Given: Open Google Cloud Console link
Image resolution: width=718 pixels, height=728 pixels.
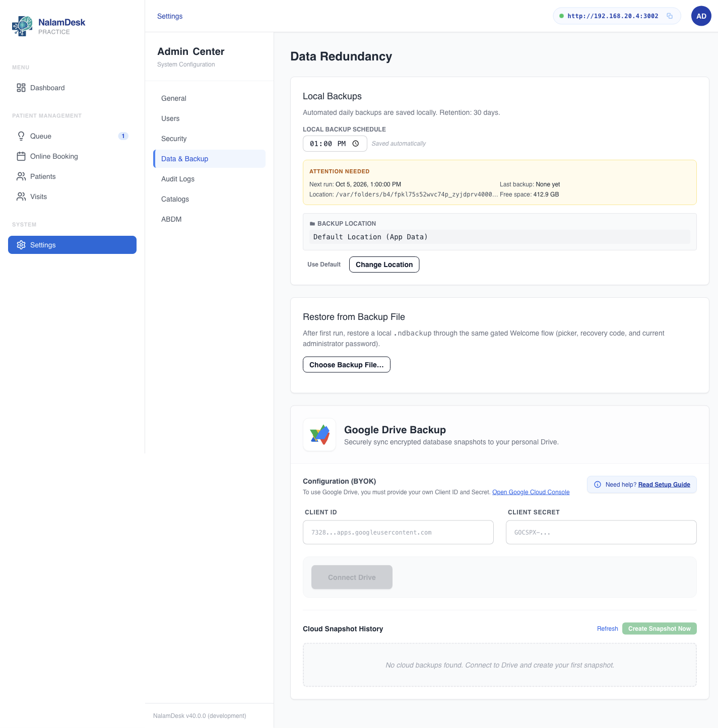Looking at the screenshot, I should tap(531, 492).
